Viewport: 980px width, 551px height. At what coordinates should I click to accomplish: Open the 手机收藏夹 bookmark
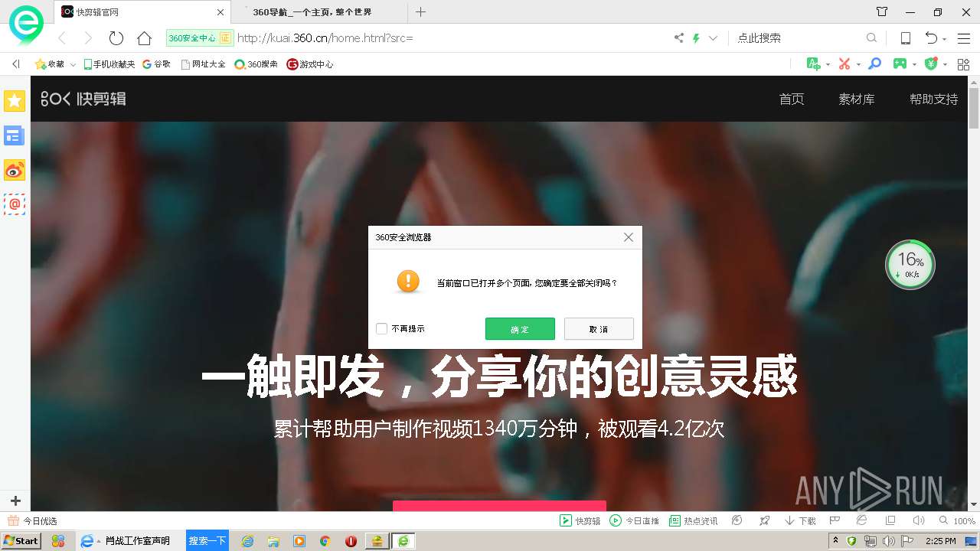(109, 64)
